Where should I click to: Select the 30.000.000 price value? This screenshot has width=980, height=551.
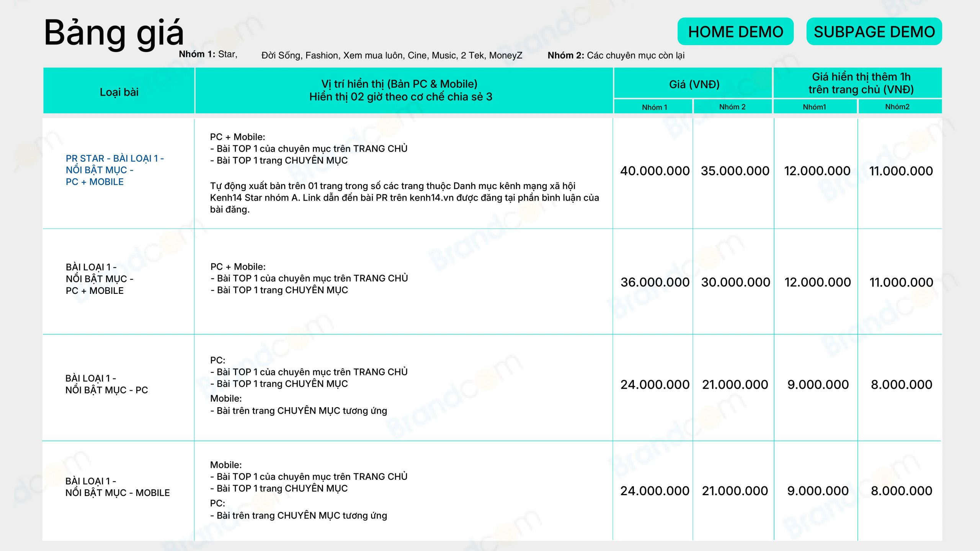pos(735,282)
